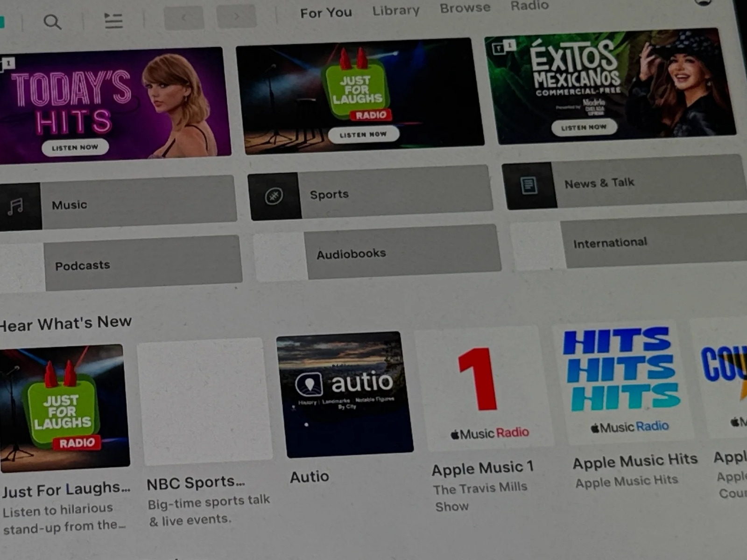
Task: Open the queue list icon
Action: (x=113, y=21)
